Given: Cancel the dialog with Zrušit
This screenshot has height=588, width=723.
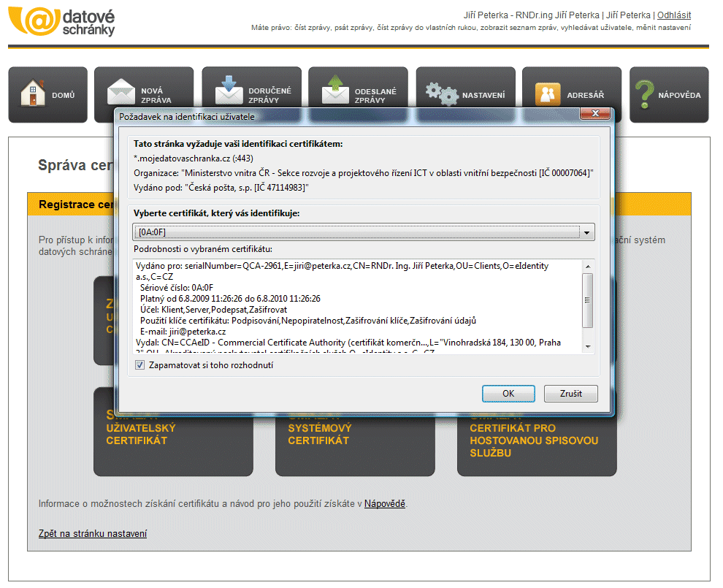Looking at the screenshot, I should click(571, 394).
